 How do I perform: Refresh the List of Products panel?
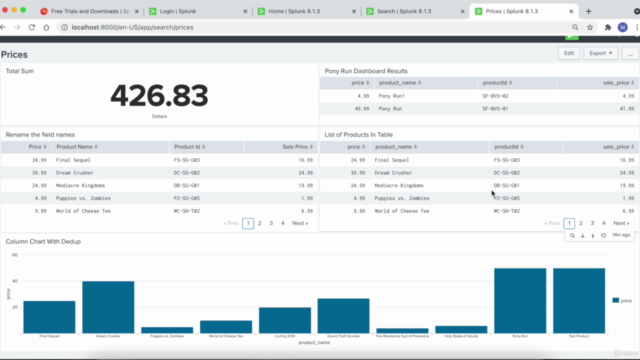tap(603, 236)
